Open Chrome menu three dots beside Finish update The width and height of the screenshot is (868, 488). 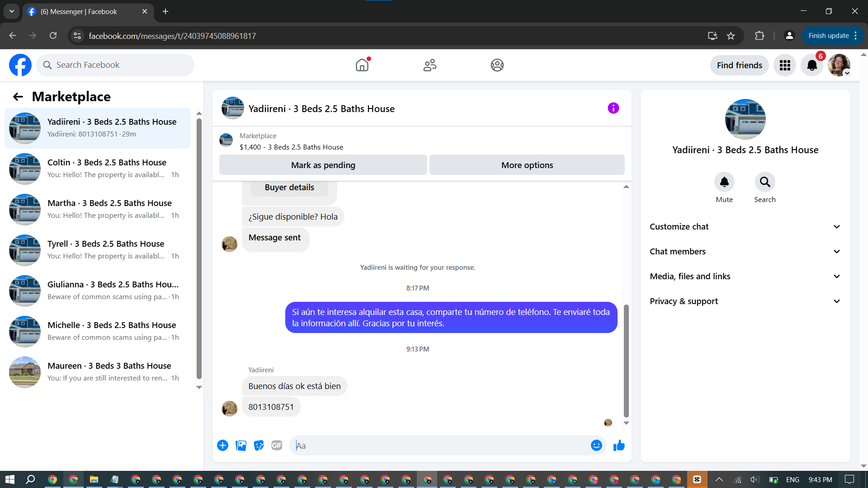(x=856, y=36)
